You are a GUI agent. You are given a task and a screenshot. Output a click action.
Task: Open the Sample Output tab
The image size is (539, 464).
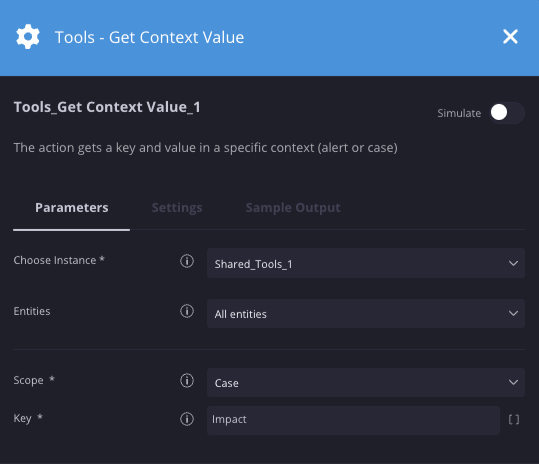pyautogui.click(x=293, y=208)
